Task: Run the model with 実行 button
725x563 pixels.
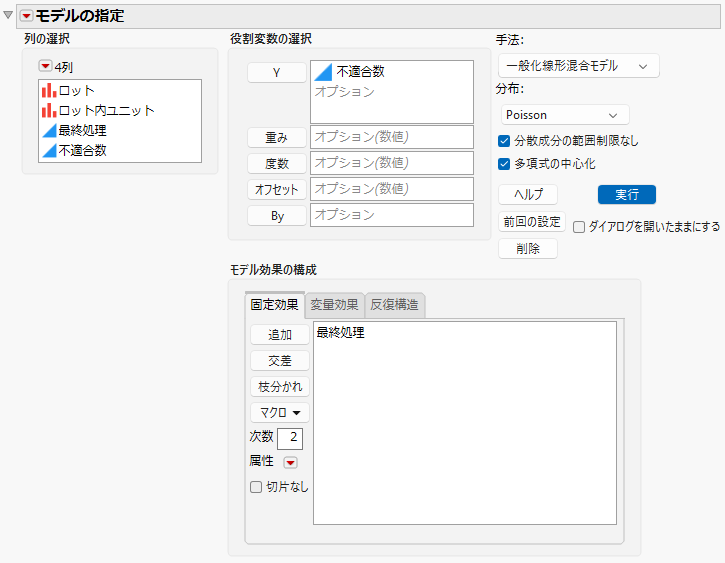Action: tap(627, 195)
